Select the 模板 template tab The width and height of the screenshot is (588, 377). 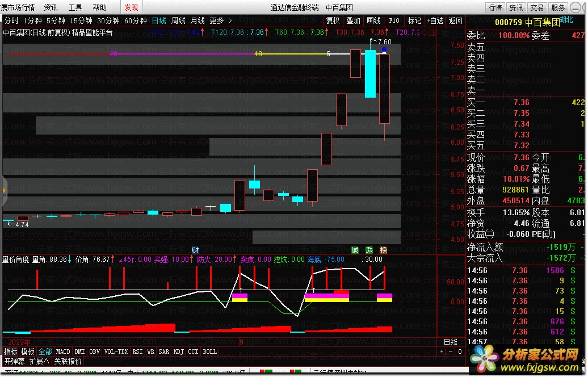[28, 351]
